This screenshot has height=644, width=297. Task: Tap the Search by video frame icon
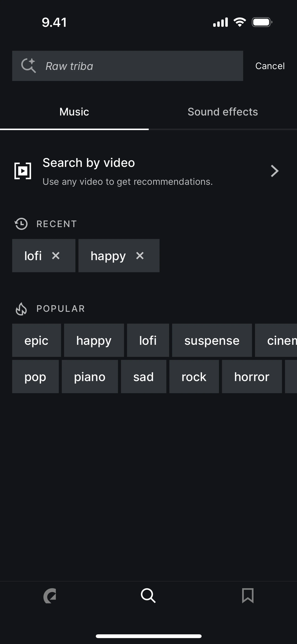[x=23, y=171]
